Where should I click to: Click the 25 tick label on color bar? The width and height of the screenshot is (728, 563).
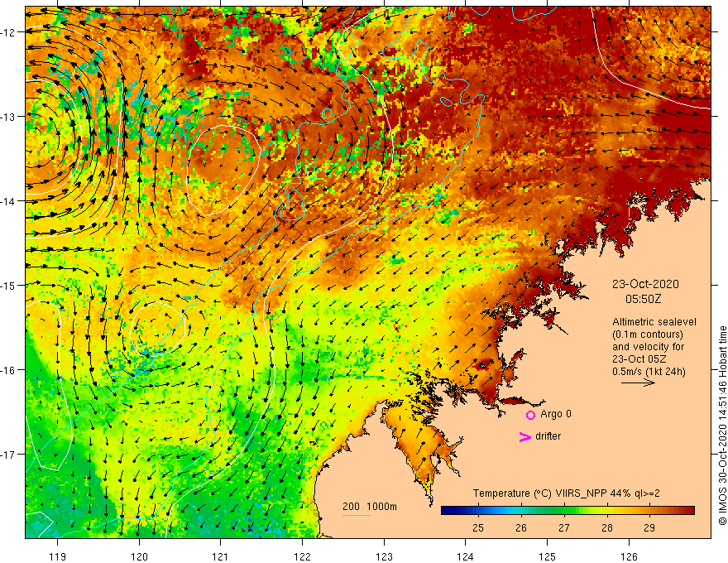click(478, 527)
